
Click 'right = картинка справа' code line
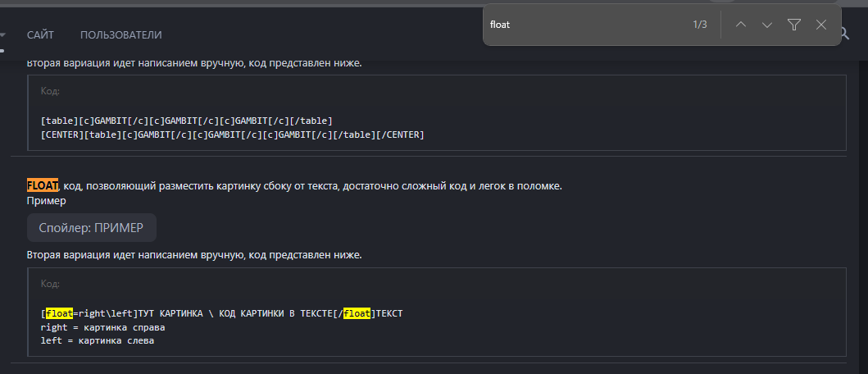(102, 326)
